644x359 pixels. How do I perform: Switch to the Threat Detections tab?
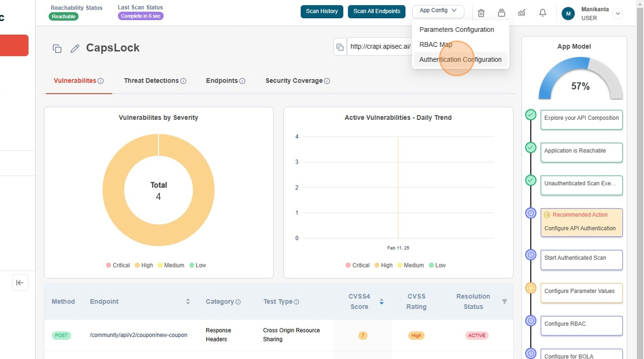point(151,81)
